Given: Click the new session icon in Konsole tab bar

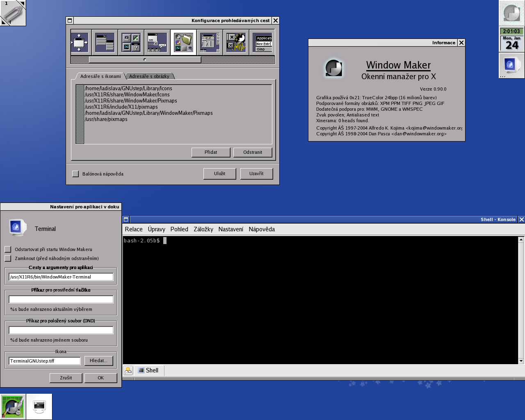Looking at the screenshot, I should point(128,370).
